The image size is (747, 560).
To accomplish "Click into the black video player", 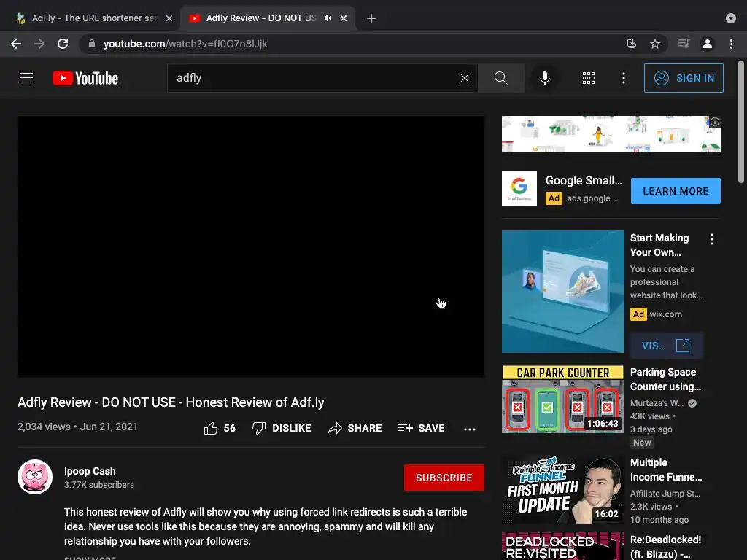I will point(251,247).
